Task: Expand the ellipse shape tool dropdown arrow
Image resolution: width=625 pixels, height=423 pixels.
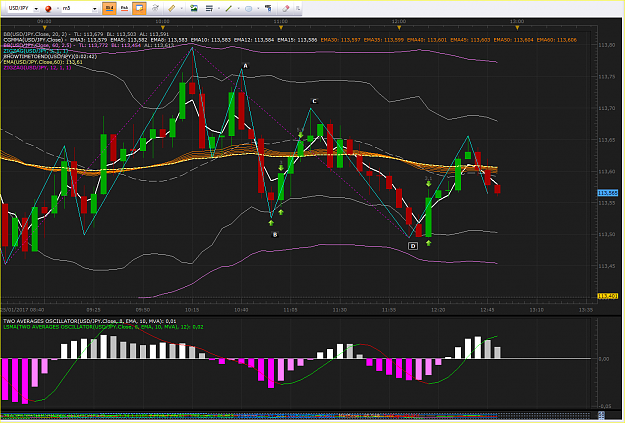Action: 258,8
